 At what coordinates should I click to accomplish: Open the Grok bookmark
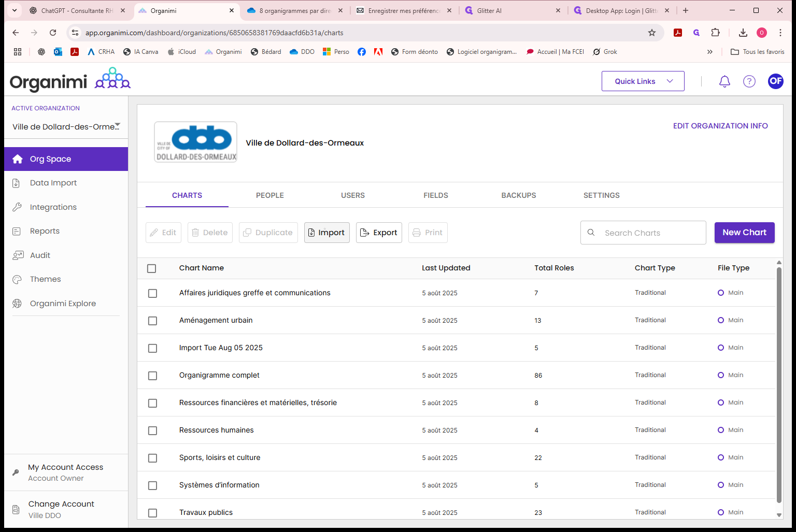(x=605, y=52)
